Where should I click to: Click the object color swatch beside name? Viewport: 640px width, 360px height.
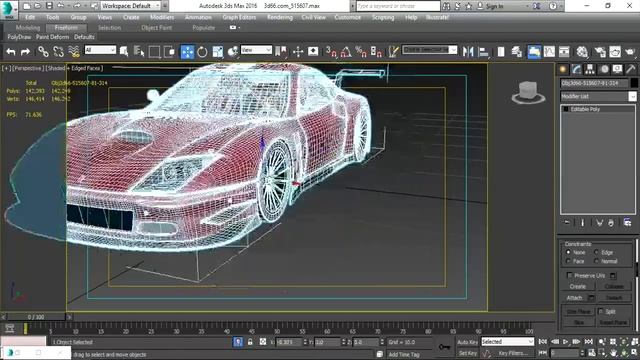(x=634, y=83)
